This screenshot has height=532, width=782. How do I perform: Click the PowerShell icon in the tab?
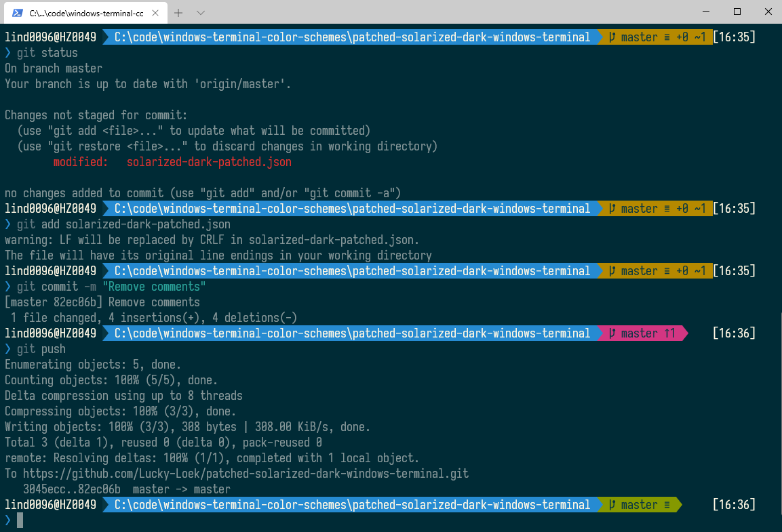pos(18,13)
